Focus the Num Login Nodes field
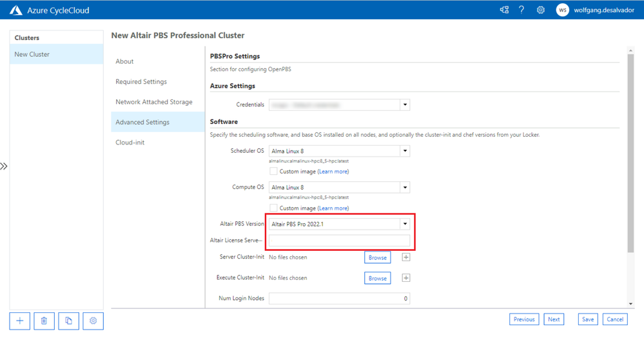 point(339,299)
